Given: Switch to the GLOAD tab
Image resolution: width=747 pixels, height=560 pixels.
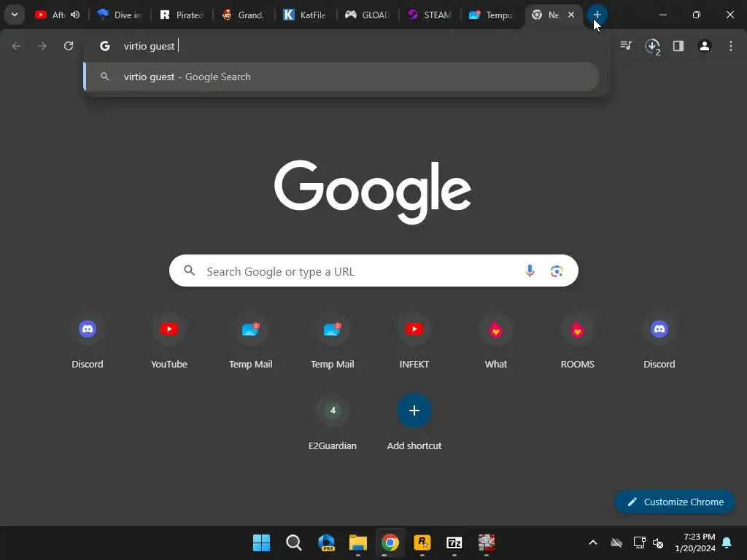Looking at the screenshot, I should [x=368, y=15].
